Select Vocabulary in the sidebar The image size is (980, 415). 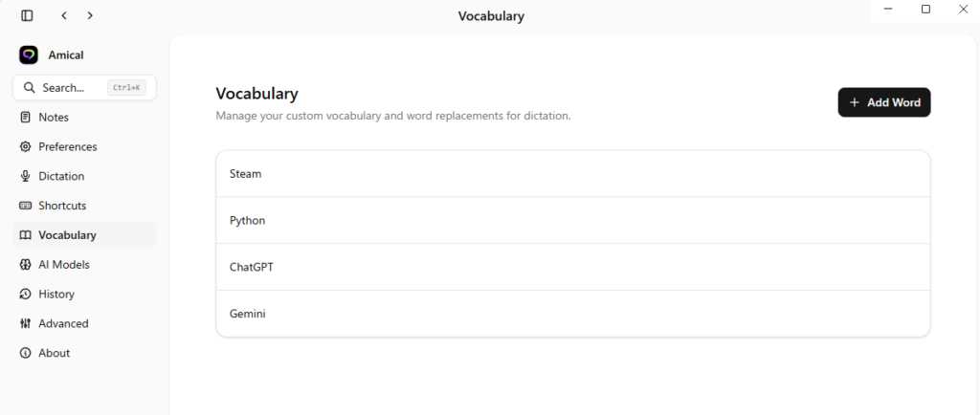67,235
